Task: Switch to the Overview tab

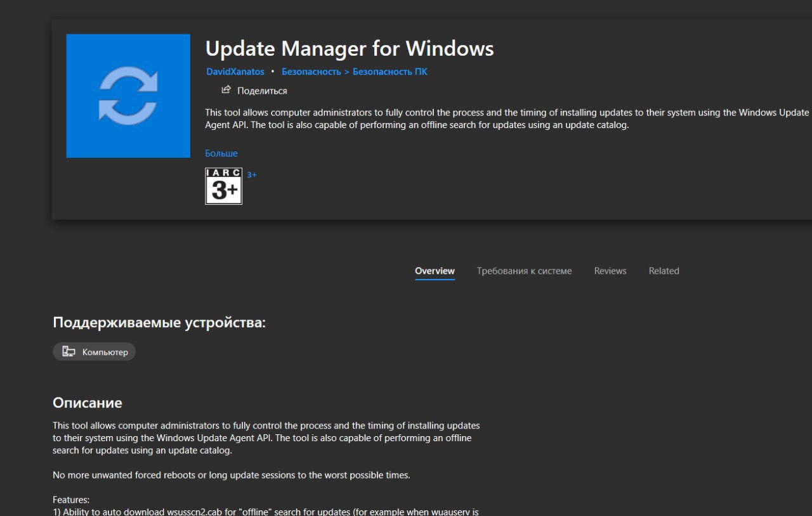Action: tap(435, 271)
